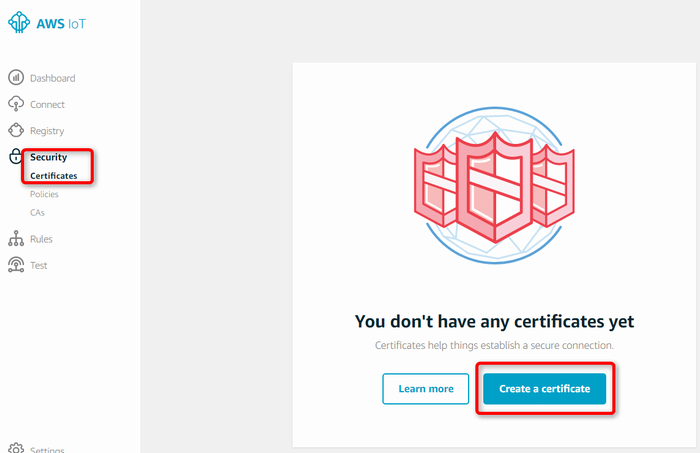The height and width of the screenshot is (453, 700).
Task: Click the Registry icon
Action: 16,130
